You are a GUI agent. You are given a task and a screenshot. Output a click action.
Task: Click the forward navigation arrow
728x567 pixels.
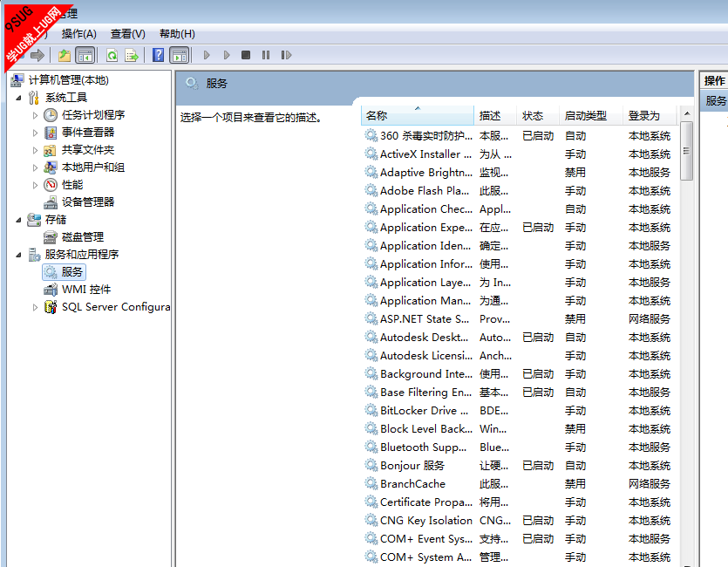coord(37,56)
